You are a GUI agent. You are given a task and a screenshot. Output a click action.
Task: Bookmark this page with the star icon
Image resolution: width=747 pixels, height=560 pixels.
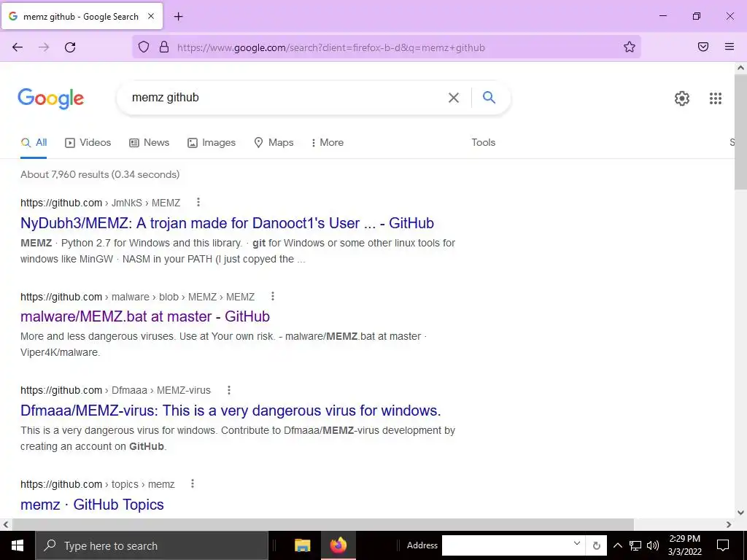pos(630,47)
